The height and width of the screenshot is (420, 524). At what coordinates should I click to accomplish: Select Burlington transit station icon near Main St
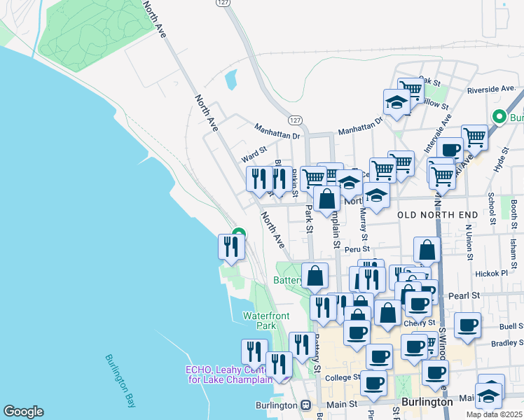coord(306,405)
